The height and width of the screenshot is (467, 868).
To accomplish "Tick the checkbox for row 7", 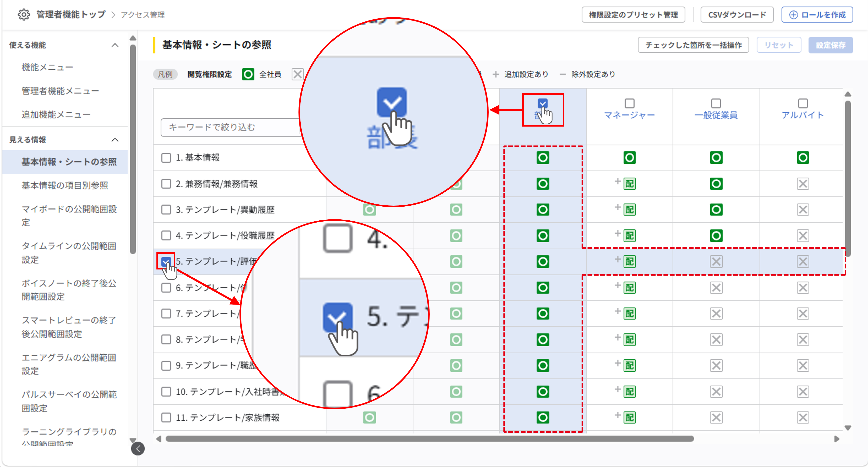I will [166, 314].
